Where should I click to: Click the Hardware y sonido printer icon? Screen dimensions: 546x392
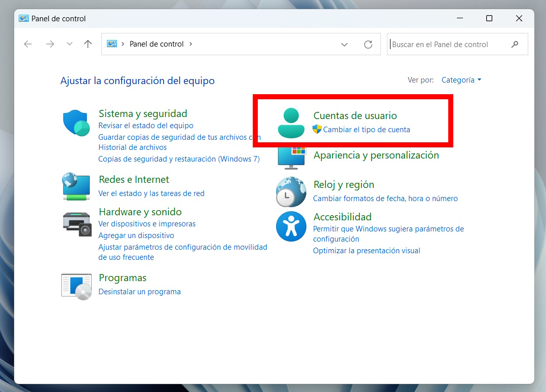(77, 224)
